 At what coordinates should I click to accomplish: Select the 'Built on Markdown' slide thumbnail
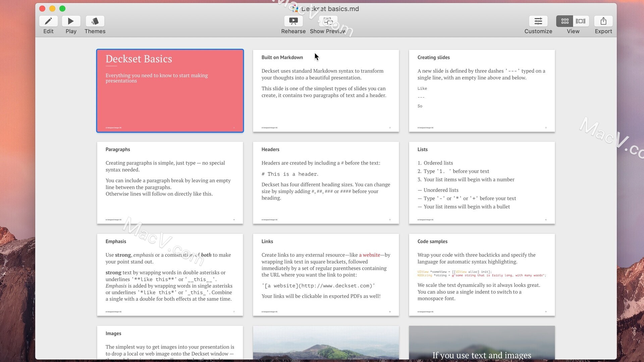pos(325,91)
